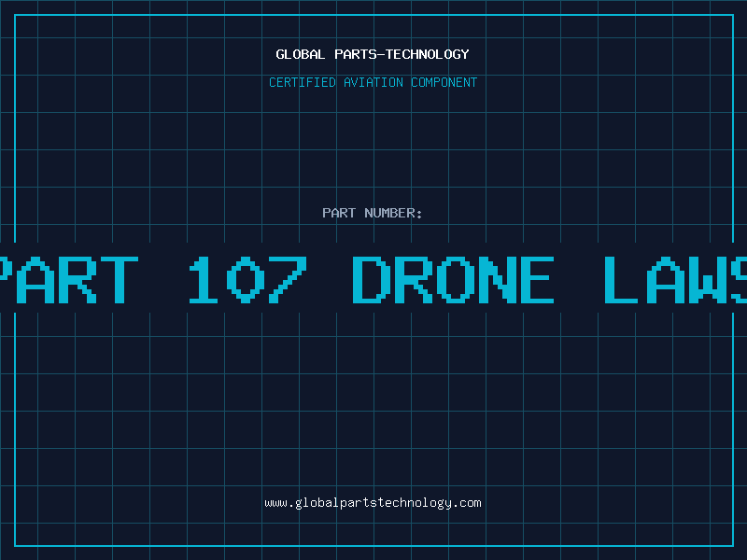The width and height of the screenshot is (747, 560).
Task: Select the word CERTIFIED in the subtitle
Action: click(x=303, y=82)
